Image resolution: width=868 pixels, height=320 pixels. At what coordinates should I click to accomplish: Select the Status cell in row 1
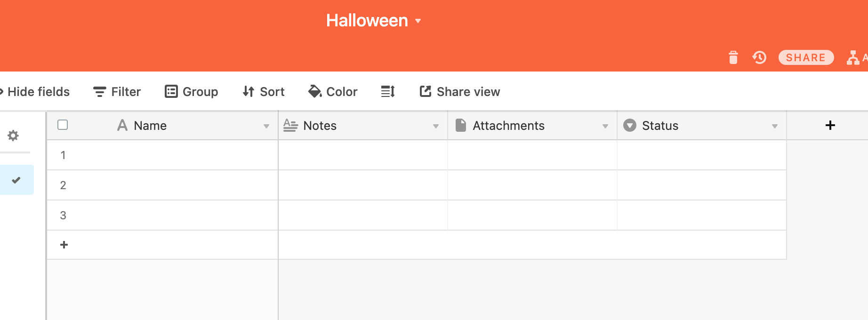pyautogui.click(x=702, y=155)
